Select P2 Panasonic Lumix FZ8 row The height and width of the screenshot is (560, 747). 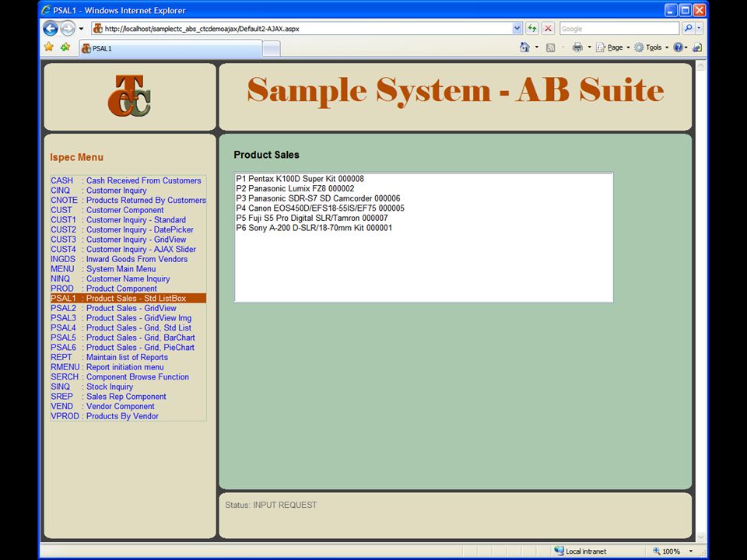click(423, 188)
